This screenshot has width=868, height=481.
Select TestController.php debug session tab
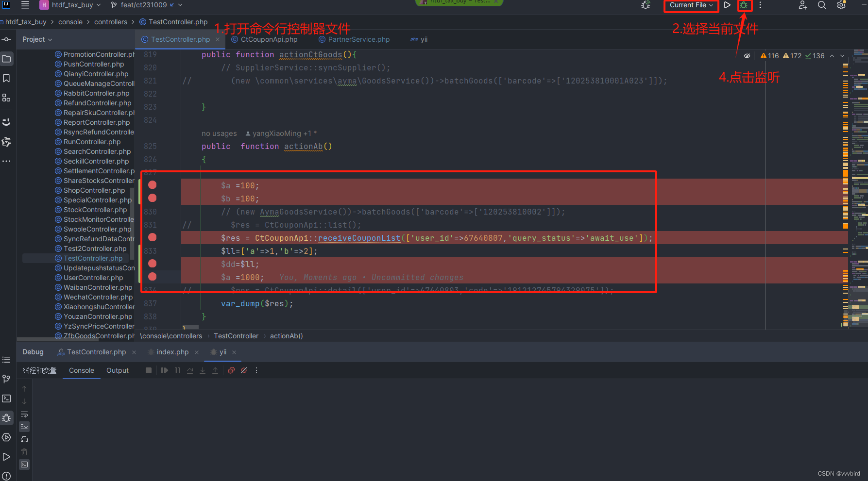(92, 352)
